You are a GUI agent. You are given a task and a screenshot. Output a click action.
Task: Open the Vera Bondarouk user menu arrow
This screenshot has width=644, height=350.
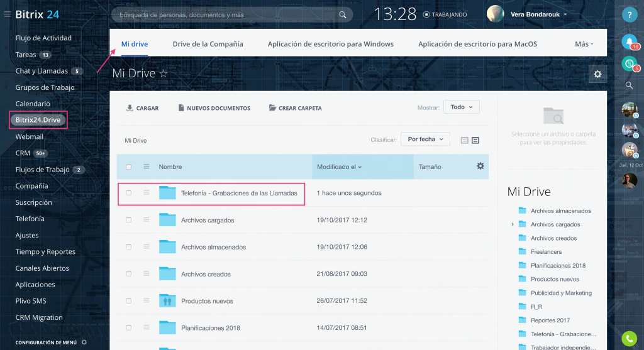(x=565, y=15)
